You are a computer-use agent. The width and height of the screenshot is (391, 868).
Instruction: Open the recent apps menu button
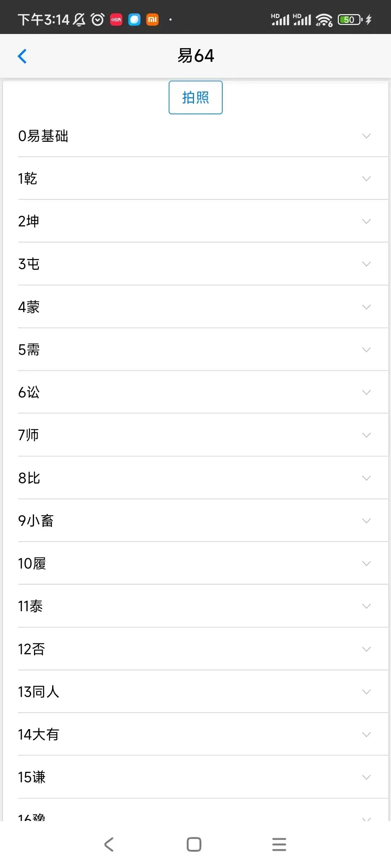click(279, 844)
